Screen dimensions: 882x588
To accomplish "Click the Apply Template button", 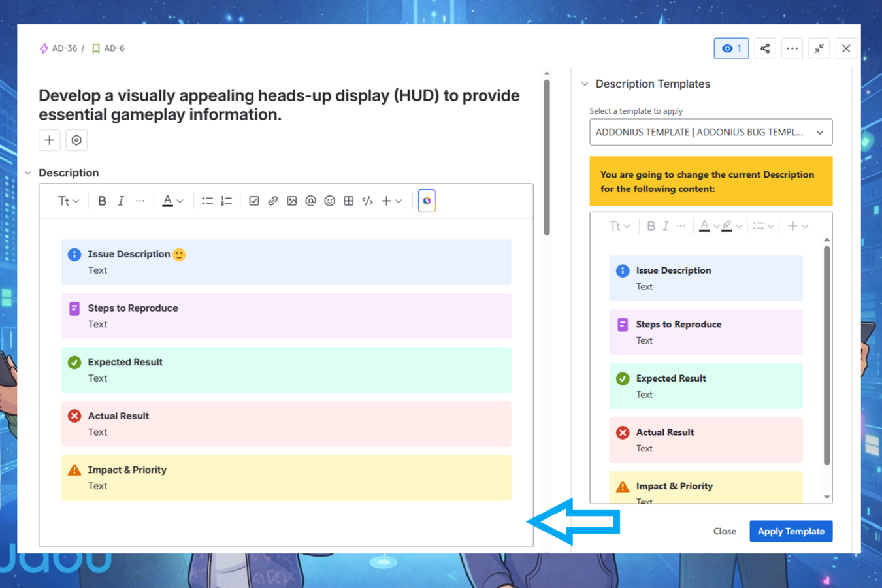I will tap(791, 531).
